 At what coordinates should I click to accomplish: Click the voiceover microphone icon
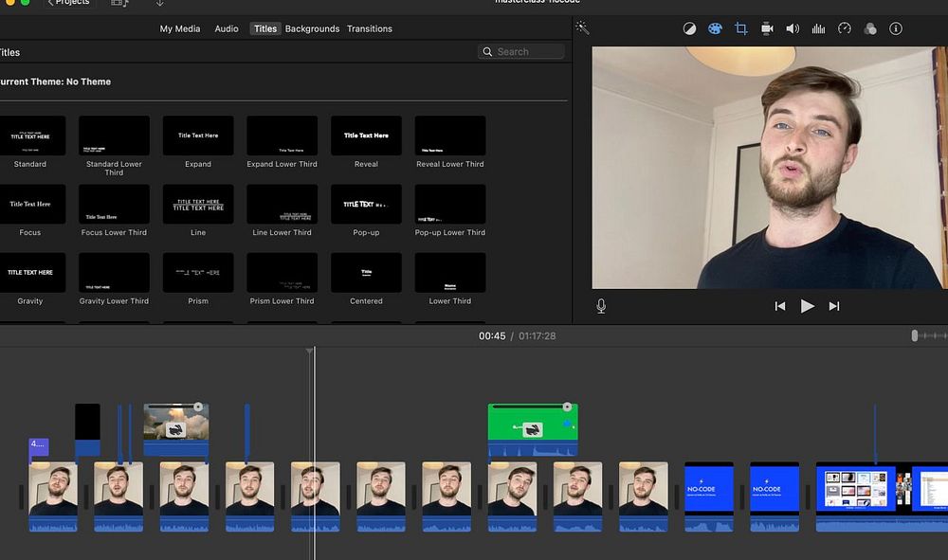tap(601, 306)
